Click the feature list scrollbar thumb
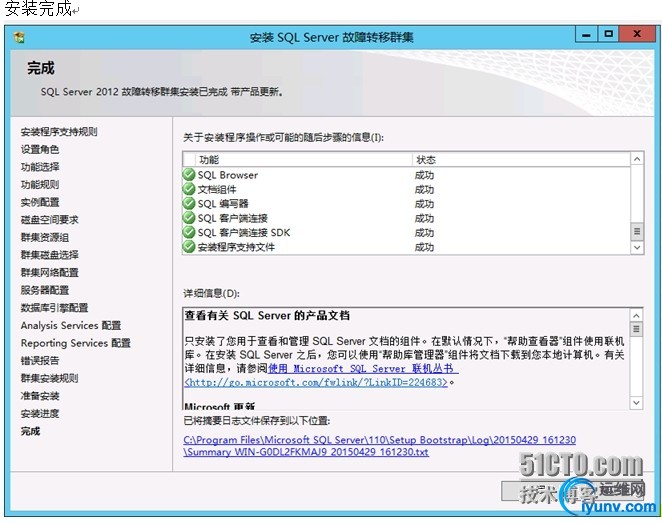The height and width of the screenshot is (523, 662). 637,231
